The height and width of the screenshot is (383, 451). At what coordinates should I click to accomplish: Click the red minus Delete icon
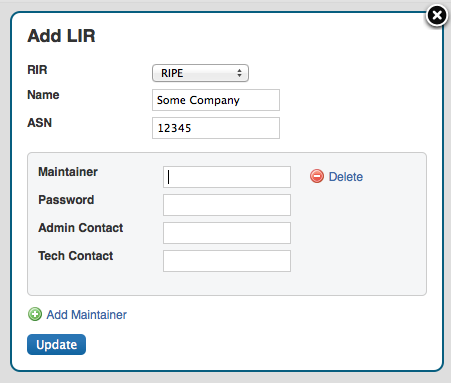click(317, 176)
